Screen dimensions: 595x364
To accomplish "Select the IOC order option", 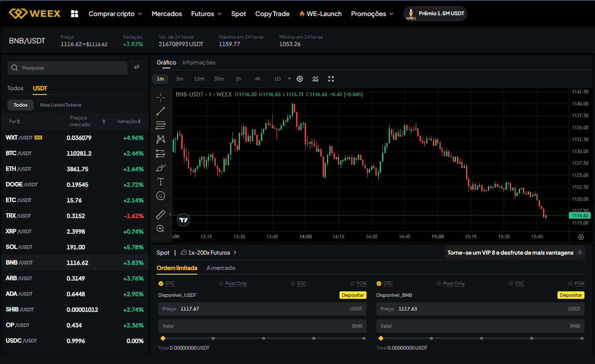I will tap(301, 284).
